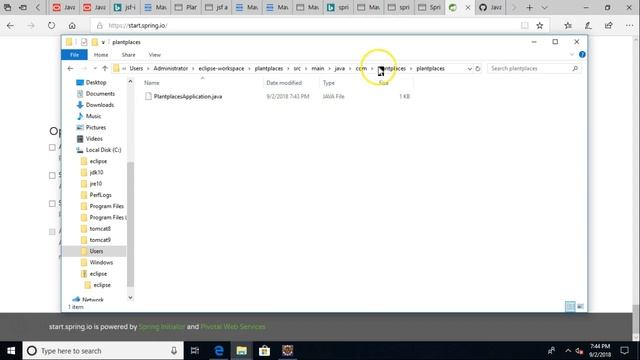Open Microsoft Store from the taskbar

264,351
